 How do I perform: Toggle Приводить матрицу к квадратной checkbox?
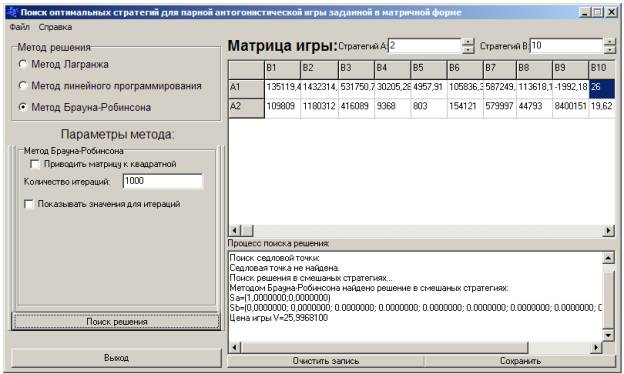pos(35,164)
